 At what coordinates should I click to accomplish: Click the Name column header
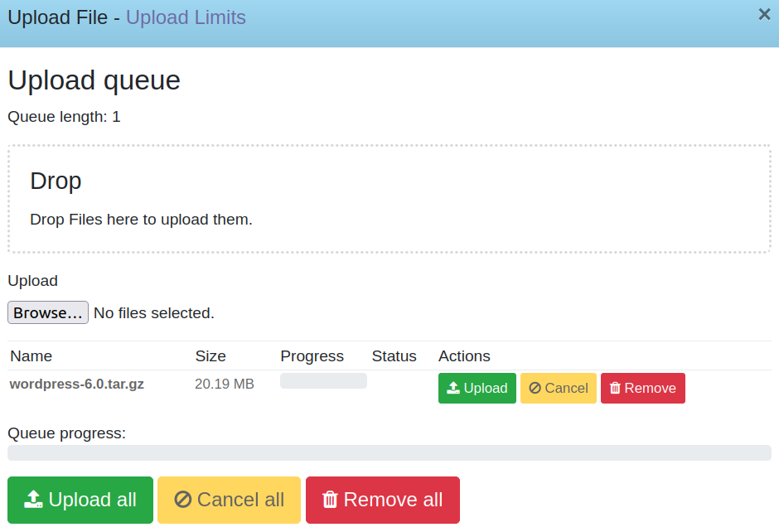31,356
